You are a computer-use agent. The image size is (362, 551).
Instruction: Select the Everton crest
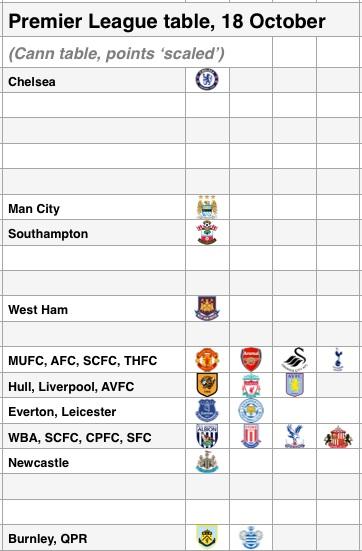tap(207, 410)
